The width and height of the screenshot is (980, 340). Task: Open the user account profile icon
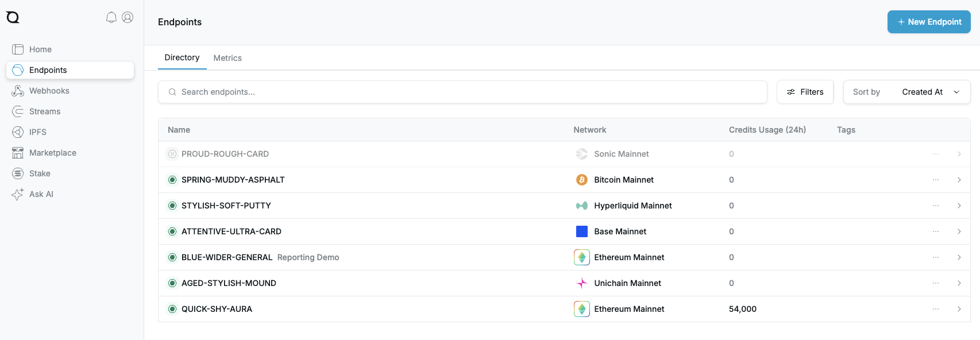pos(128,17)
